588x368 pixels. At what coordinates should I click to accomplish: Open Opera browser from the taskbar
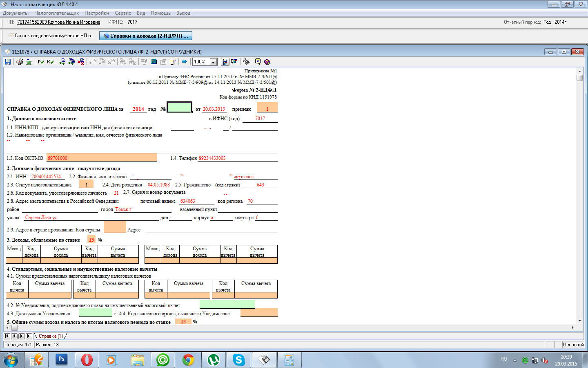tap(87, 360)
